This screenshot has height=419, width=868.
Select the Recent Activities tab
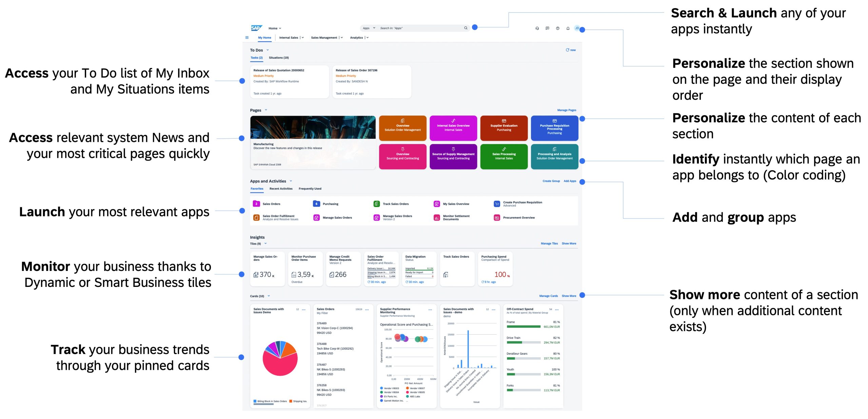pyautogui.click(x=281, y=189)
